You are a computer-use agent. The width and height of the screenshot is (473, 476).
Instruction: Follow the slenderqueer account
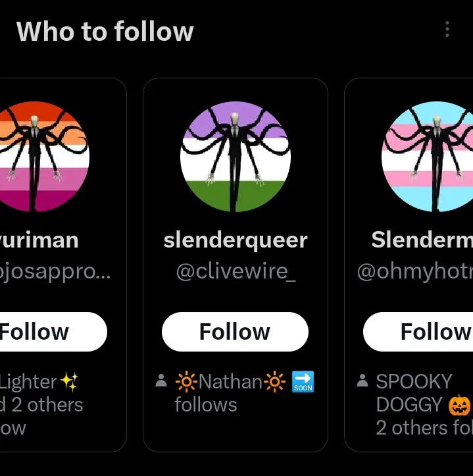point(235,332)
